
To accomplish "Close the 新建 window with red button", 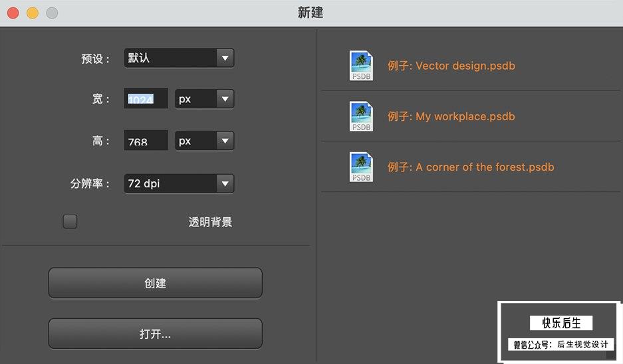I will tap(13, 13).
